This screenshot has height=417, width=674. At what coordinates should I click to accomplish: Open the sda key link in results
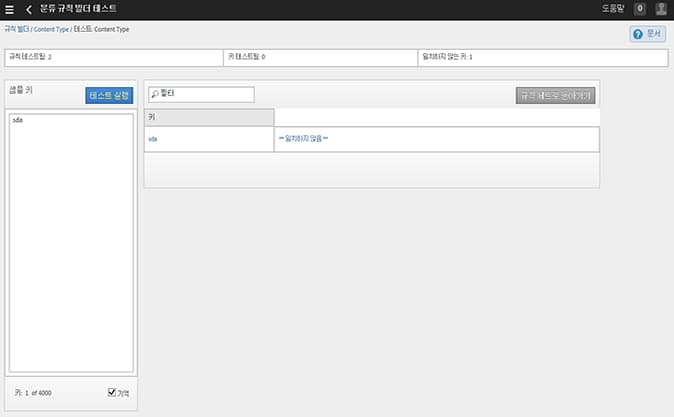153,139
